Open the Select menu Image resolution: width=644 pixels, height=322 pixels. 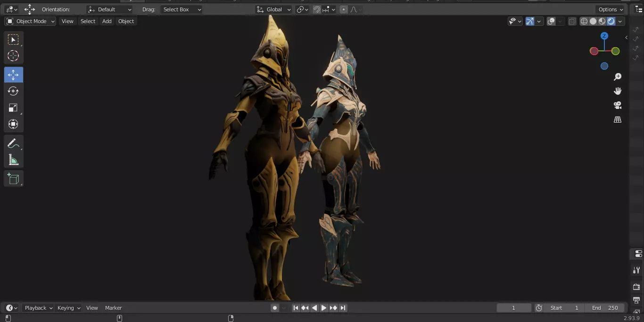click(88, 21)
